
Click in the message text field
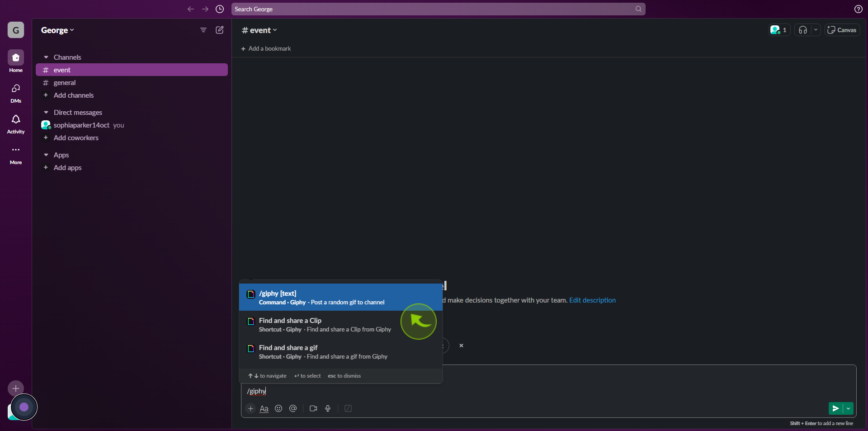pos(548,391)
